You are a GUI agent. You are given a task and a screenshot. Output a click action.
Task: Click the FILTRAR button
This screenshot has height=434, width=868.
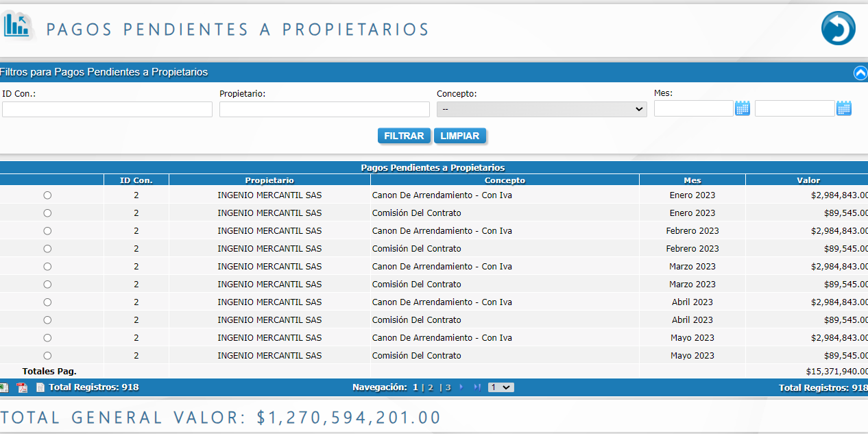pyautogui.click(x=404, y=136)
